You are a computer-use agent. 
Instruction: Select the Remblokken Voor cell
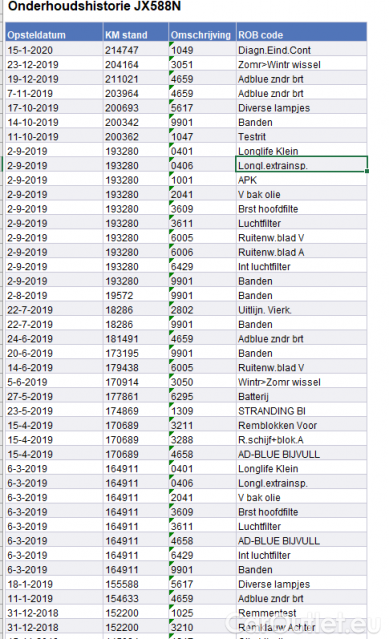[x=301, y=425]
